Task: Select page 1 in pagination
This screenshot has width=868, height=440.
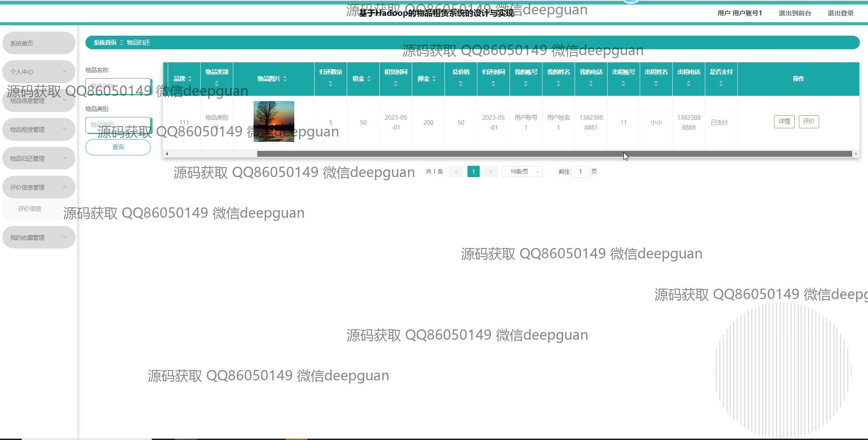Action: coord(473,172)
